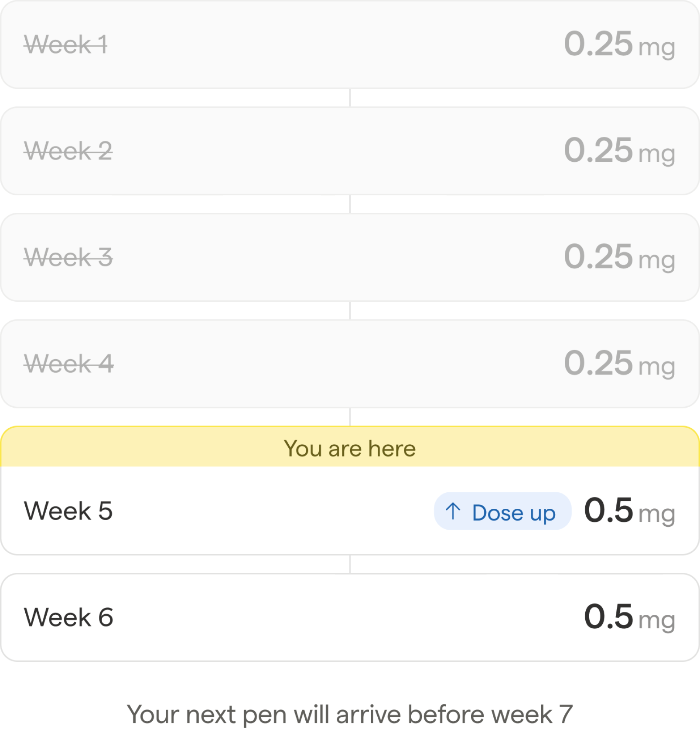Tap the 0.25 mg dose for Week 4
The image size is (700, 729).
pyautogui.click(x=619, y=364)
